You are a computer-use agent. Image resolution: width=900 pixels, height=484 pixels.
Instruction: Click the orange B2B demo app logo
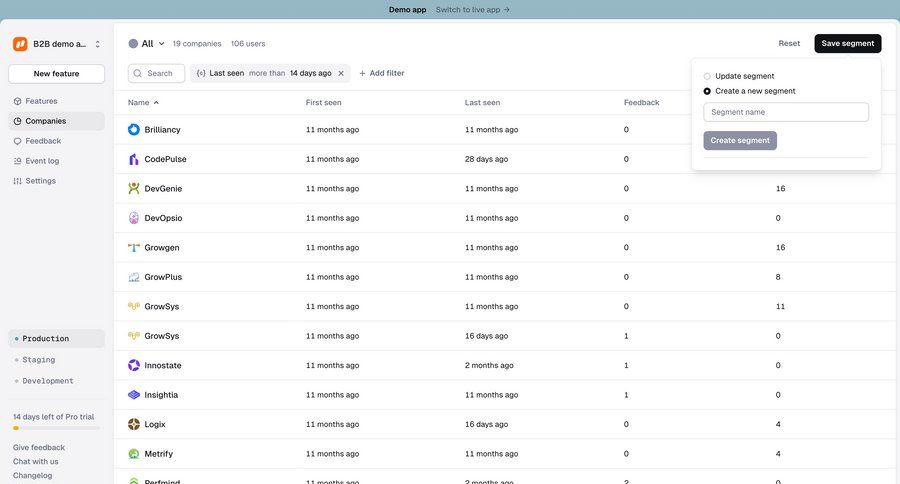(20, 44)
